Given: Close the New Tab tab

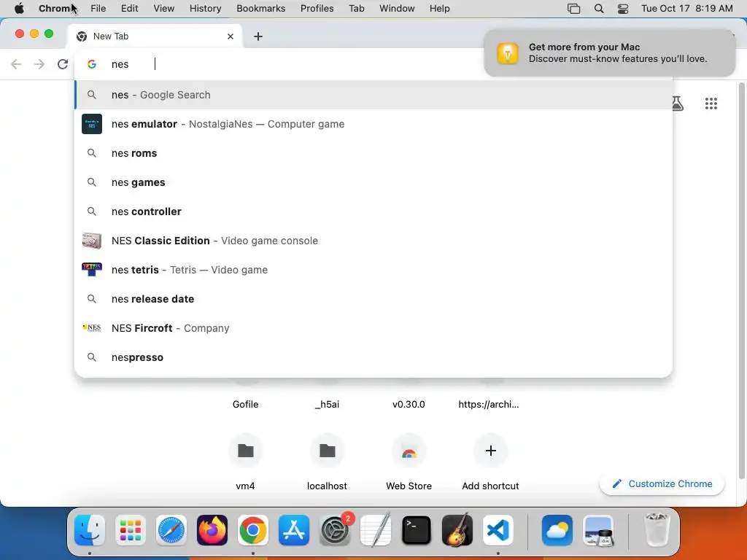Looking at the screenshot, I should [x=230, y=36].
